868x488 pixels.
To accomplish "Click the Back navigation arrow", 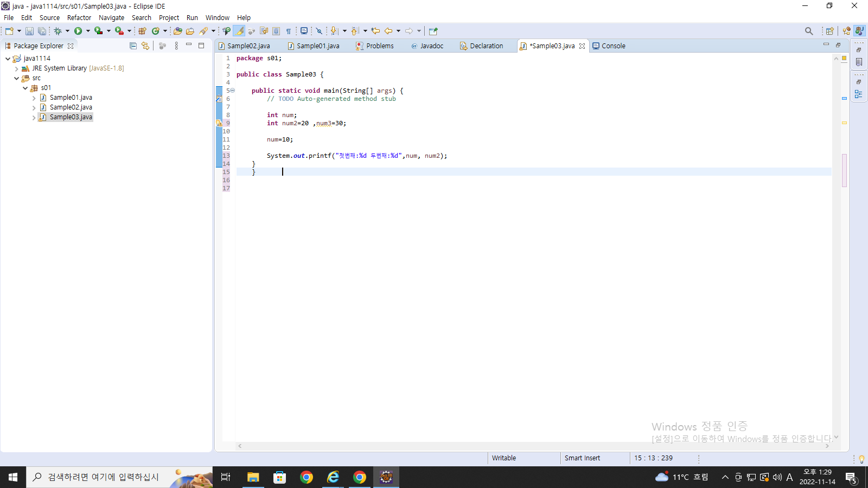I will (x=388, y=31).
